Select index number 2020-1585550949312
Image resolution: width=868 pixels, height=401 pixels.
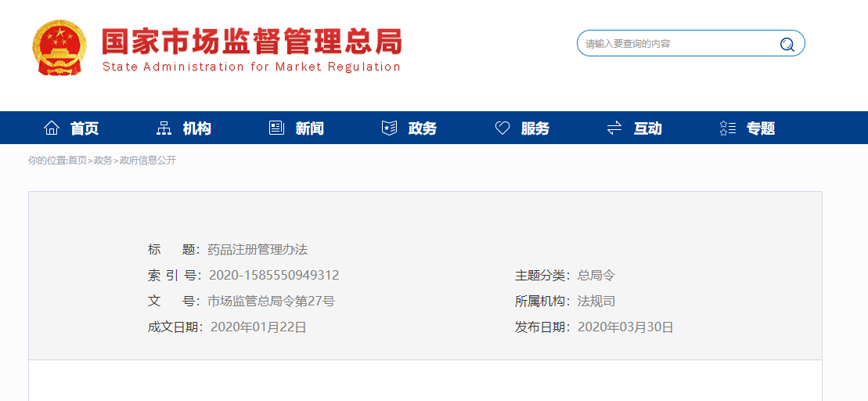[x=274, y=275]
